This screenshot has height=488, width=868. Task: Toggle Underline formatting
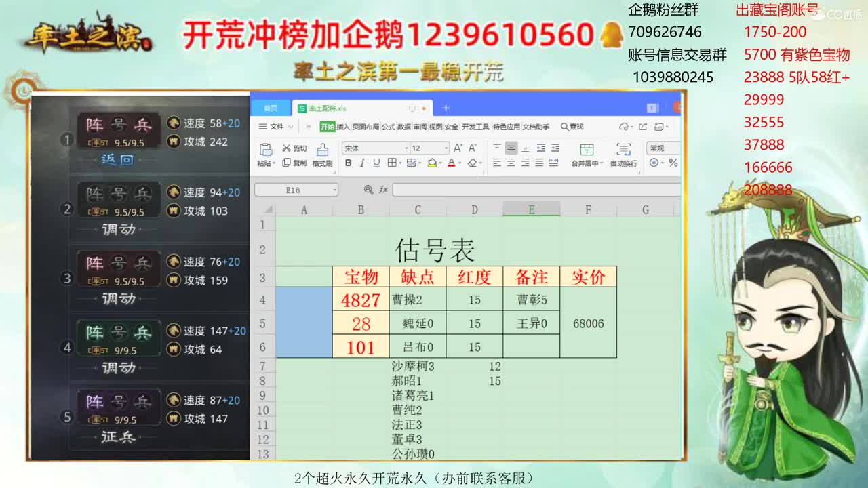point(376,163)
